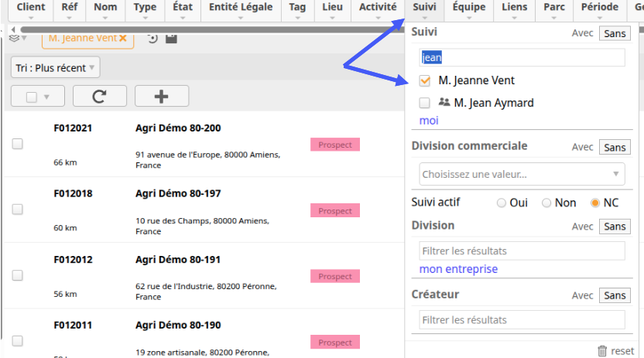Open the Activité filter menu

point(378,10)
